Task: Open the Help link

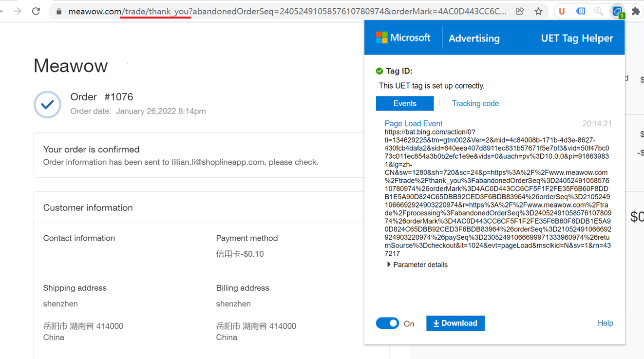Action: pos(606,323)
